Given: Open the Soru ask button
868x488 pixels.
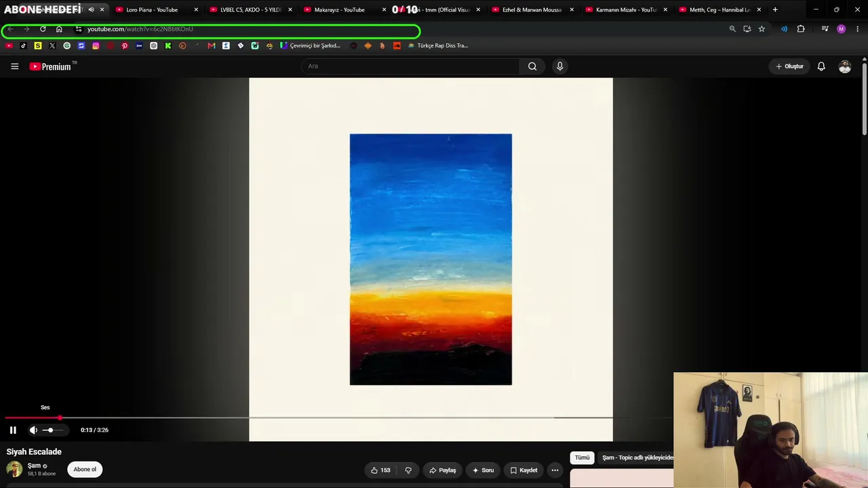Looking at the screenshot, I should coord(483,470).
